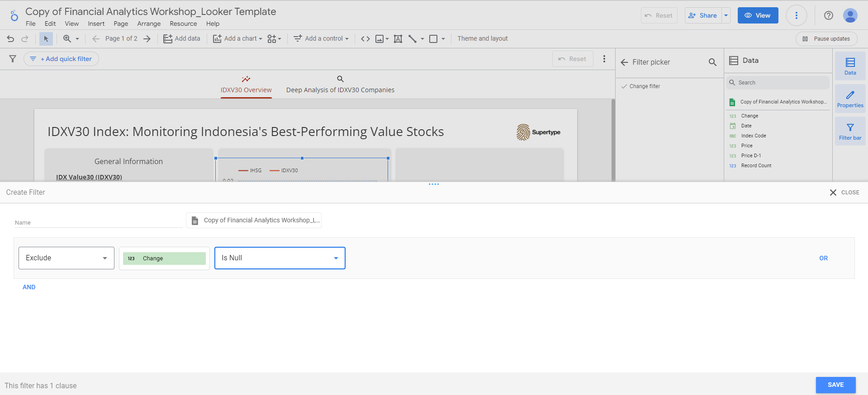Click Pause updates button
The width and height of the screenshot is (868, 395).
tap(826, 39)
